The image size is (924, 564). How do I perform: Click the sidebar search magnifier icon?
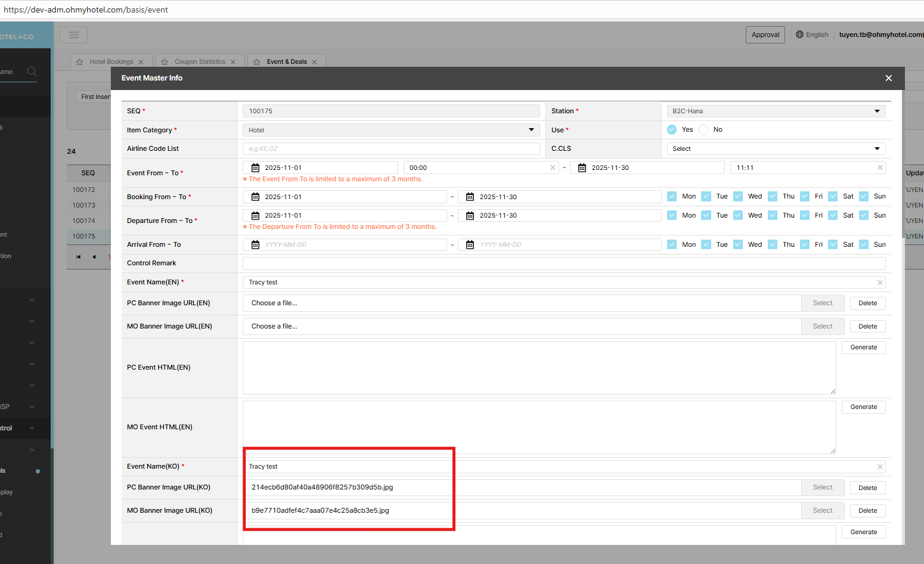(32, 72)
